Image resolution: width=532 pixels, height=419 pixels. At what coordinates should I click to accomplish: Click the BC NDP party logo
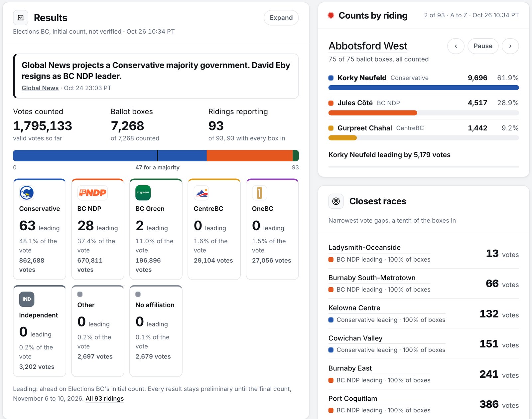click(x=92, y=193)
